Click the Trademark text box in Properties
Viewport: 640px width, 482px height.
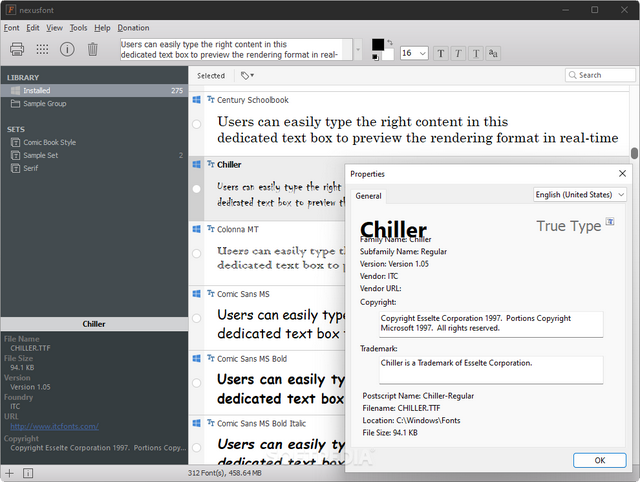491,370
